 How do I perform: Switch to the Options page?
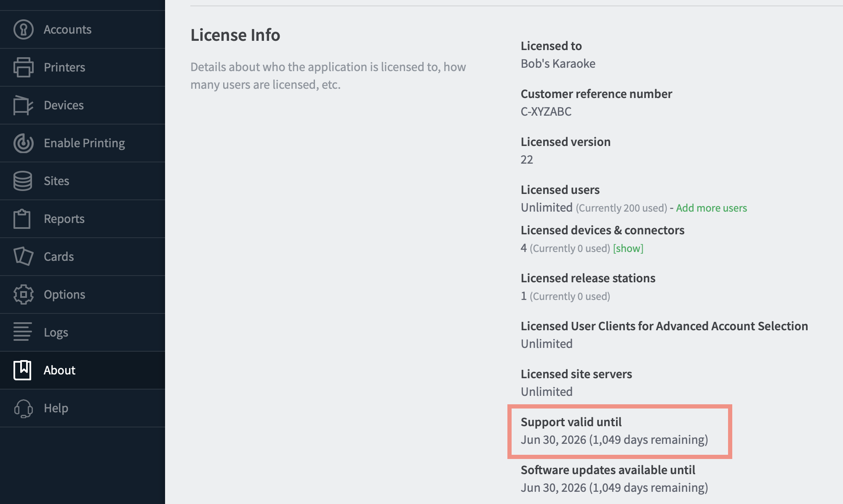[x=83, y=294]
